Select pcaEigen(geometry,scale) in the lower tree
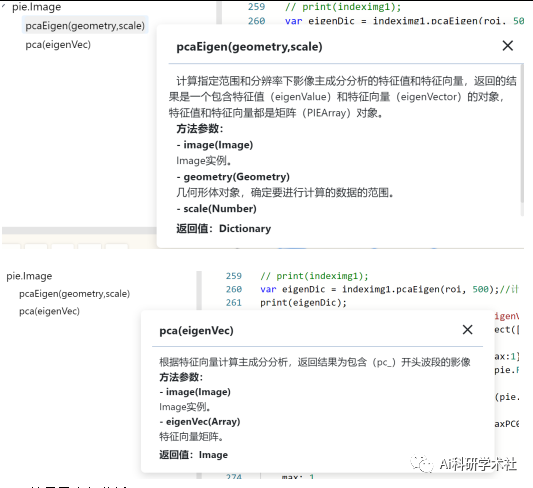Image resolution: width=533 pixels, height=488 pixels. tap(74, 294)
